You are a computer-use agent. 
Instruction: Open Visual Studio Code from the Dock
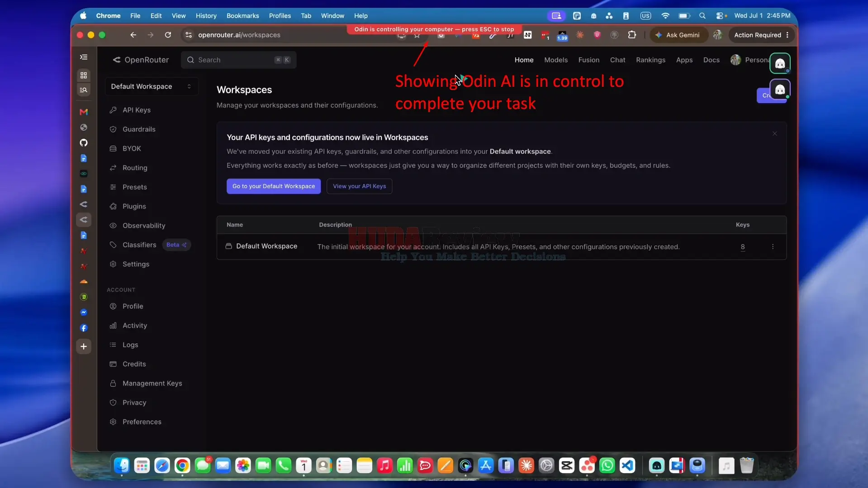click(x=627, y=465)
